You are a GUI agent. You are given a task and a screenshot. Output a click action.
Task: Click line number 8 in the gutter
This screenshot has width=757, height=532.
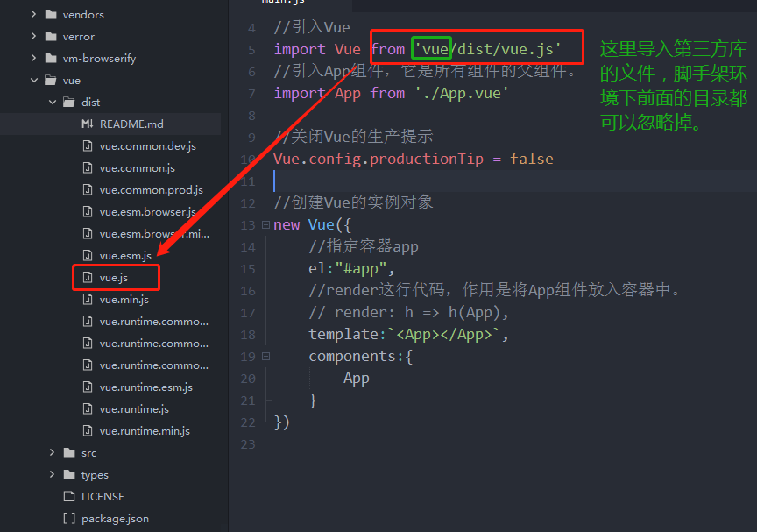pyautogui.click(x=251, y=116)
